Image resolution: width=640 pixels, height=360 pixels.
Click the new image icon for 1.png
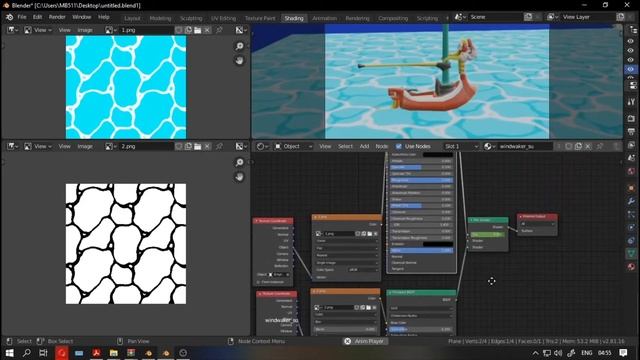pos(188,30)
